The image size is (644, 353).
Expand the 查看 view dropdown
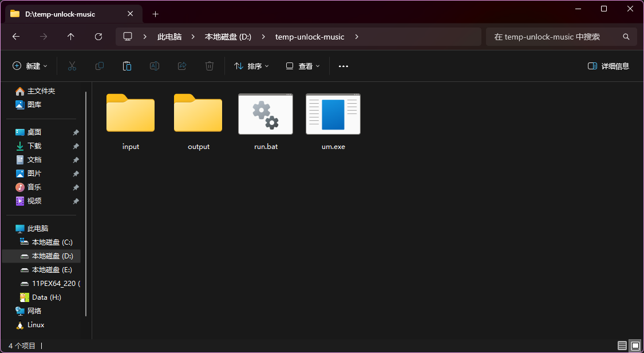pyautogui.click(x=303, y=66)
